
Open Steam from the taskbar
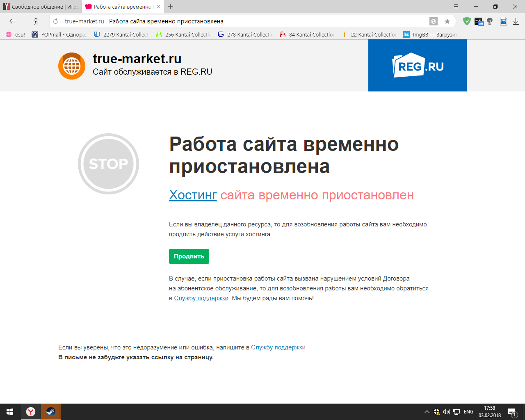click(50, 412)
